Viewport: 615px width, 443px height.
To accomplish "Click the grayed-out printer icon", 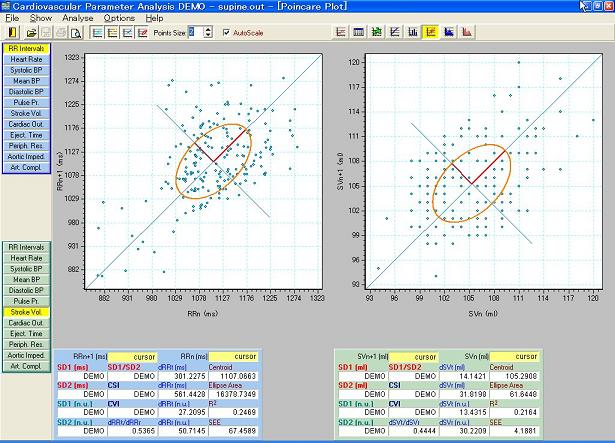I will click(61, 33).
